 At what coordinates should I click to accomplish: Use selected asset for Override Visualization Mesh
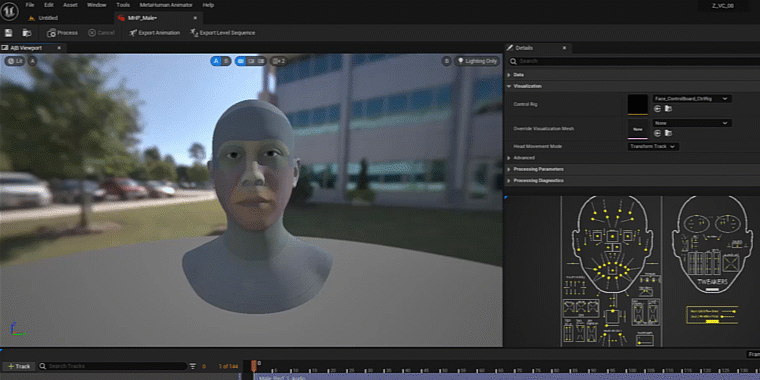(x=658, y=133)
